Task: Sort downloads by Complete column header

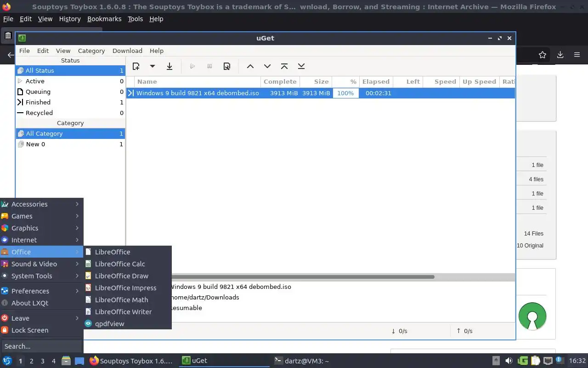Action: (x=280, y=81)
